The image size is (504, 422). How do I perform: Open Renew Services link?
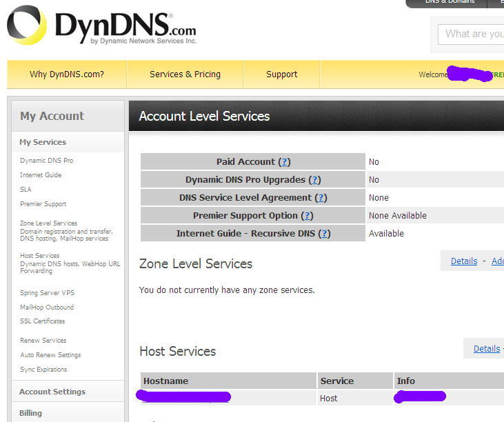[x=43, y=341]
